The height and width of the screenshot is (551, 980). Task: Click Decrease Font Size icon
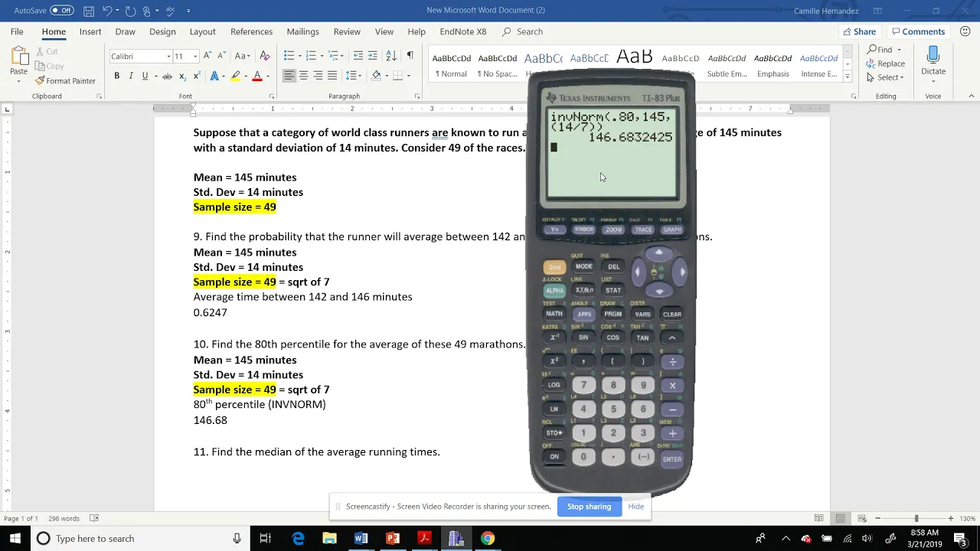pyautogui.click(x=221, y=56)
